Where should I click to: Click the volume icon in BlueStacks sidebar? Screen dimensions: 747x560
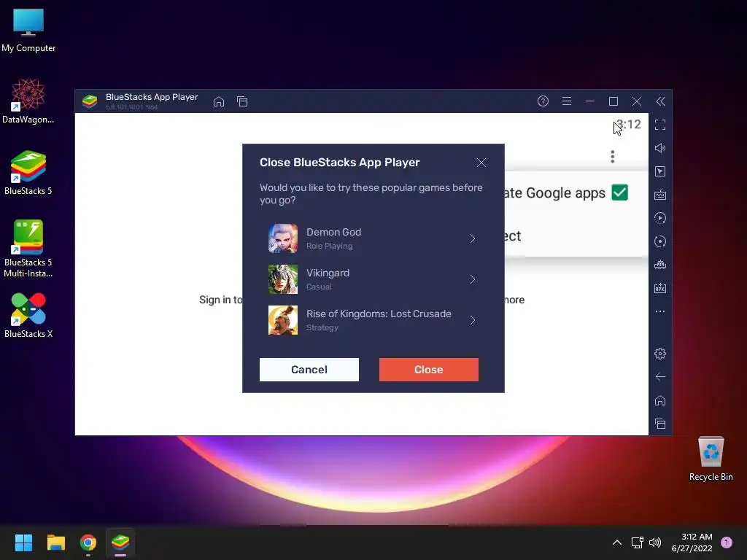point(660,148)
